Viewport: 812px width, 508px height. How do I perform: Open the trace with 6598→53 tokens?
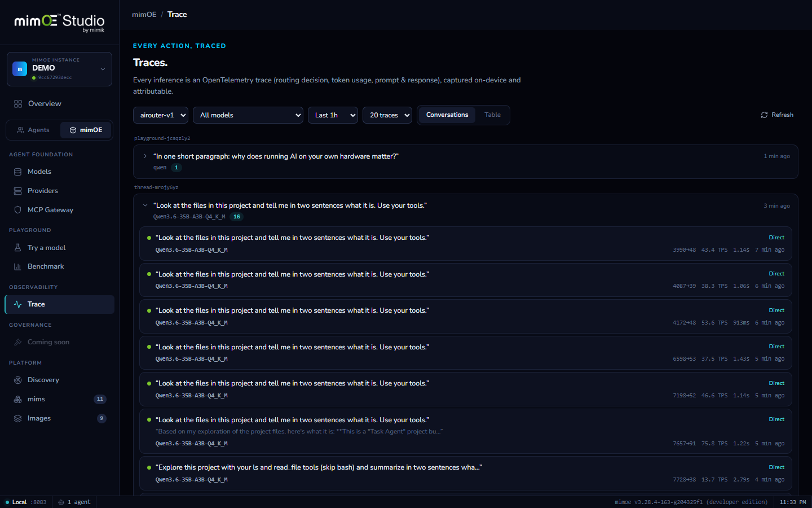(466, 353)
